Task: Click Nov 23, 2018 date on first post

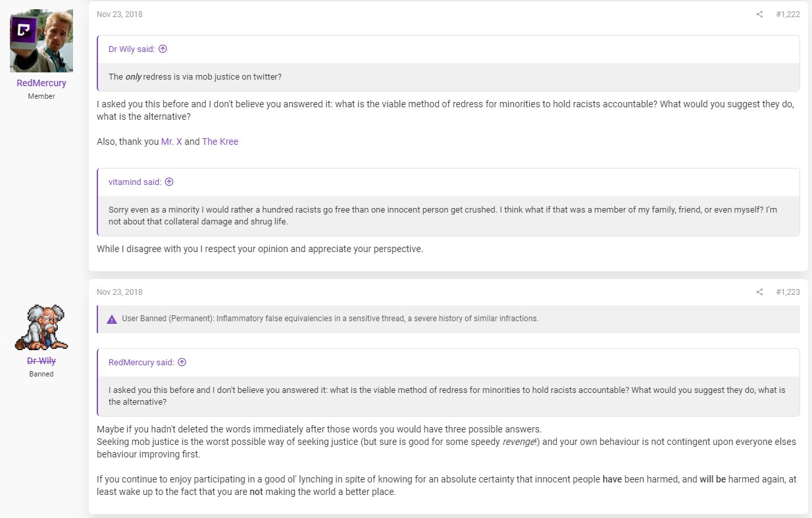Action: click(x=119, y=14)
